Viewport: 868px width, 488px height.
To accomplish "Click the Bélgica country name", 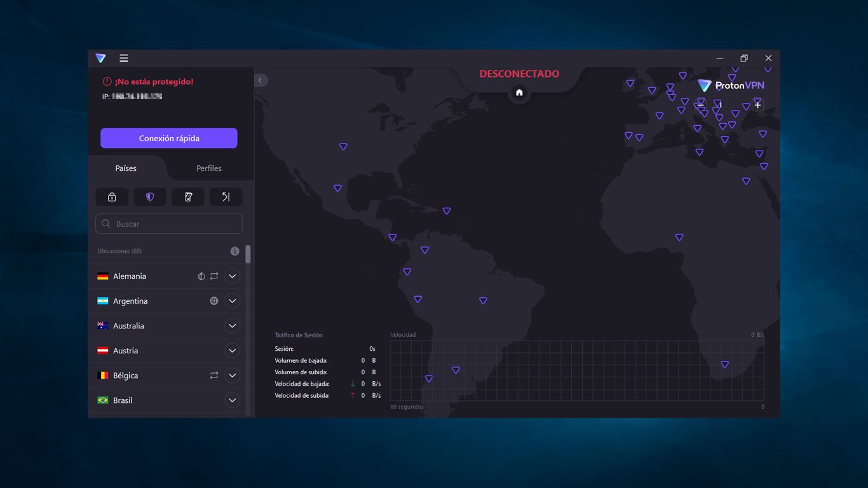I will 125,376.
